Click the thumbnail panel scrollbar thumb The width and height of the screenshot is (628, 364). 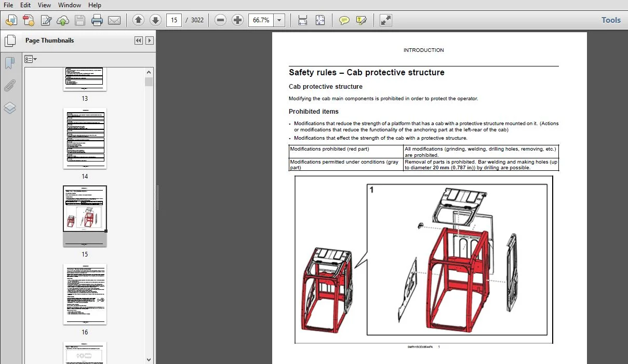pos(149,82)
